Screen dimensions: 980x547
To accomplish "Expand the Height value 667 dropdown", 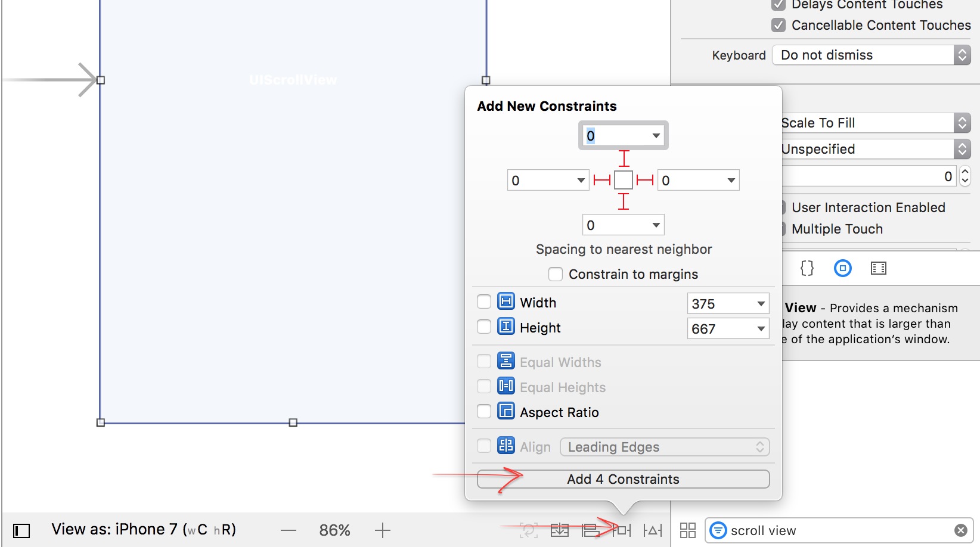I will pyautogui.click(x=761, y=329).
